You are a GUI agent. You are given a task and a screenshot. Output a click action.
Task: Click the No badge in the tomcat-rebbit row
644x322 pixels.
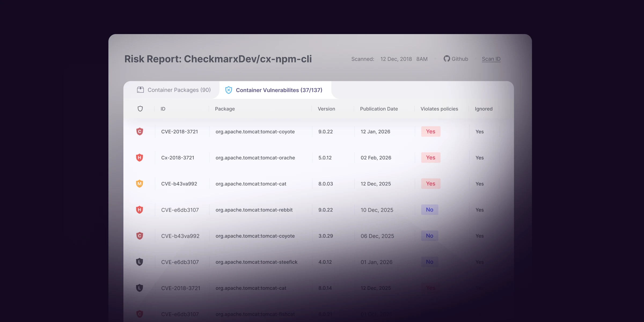[x=430, y=210]
